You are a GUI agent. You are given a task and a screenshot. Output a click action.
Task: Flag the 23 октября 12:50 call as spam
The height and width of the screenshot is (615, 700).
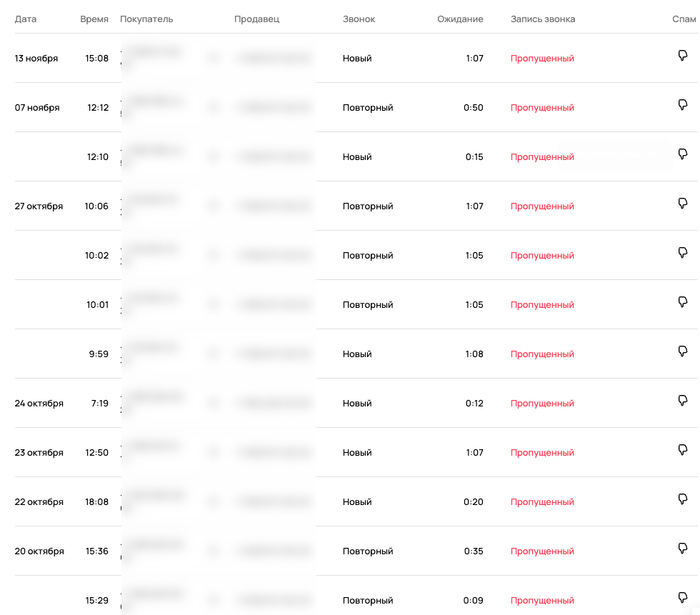tap(683, 450)
